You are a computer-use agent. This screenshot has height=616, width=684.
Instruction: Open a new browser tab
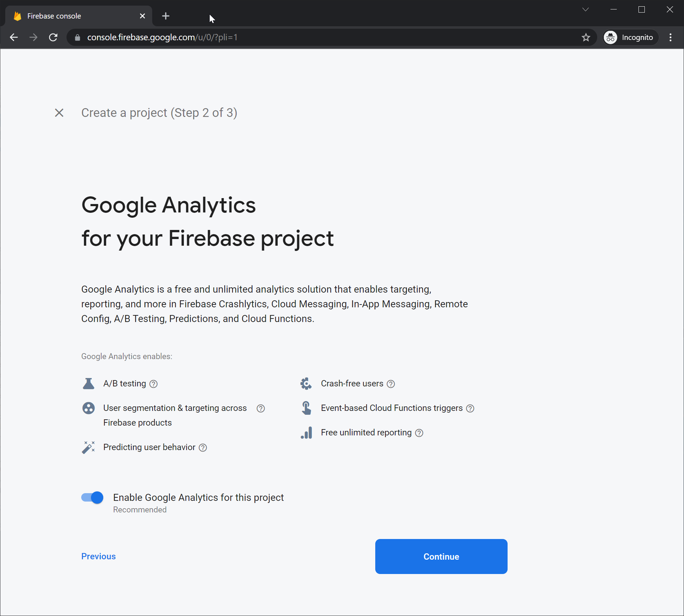166,16
